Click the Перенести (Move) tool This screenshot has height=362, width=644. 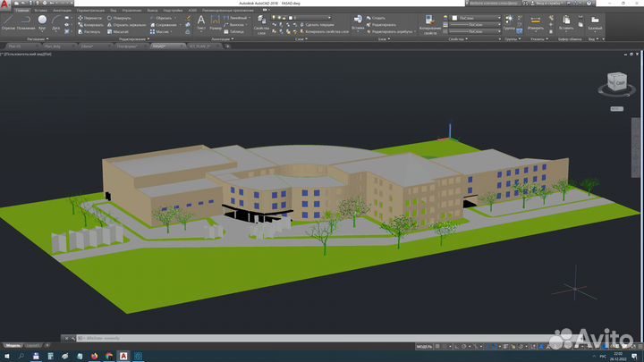90,18
